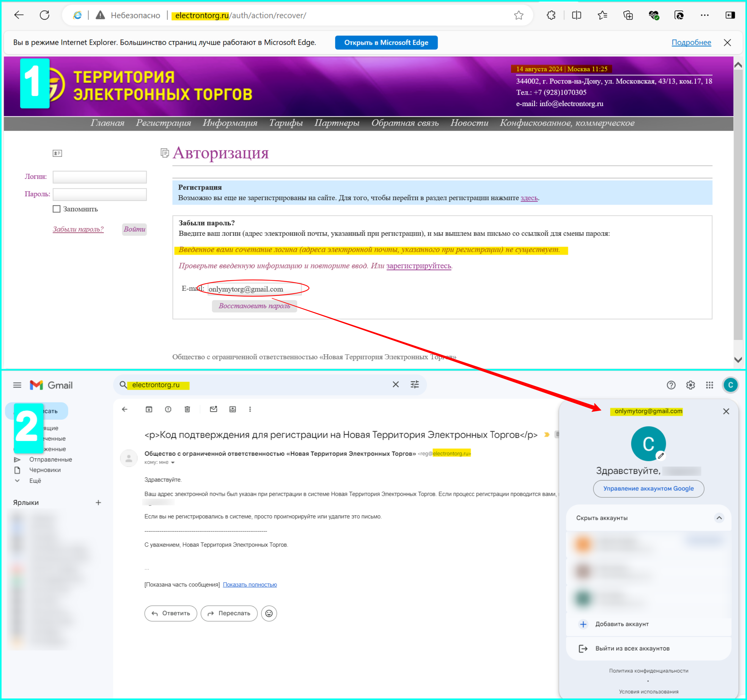Click Управление аккаунтом Google button
Viewport: 747px width, 700px height.
coord(648,489)
